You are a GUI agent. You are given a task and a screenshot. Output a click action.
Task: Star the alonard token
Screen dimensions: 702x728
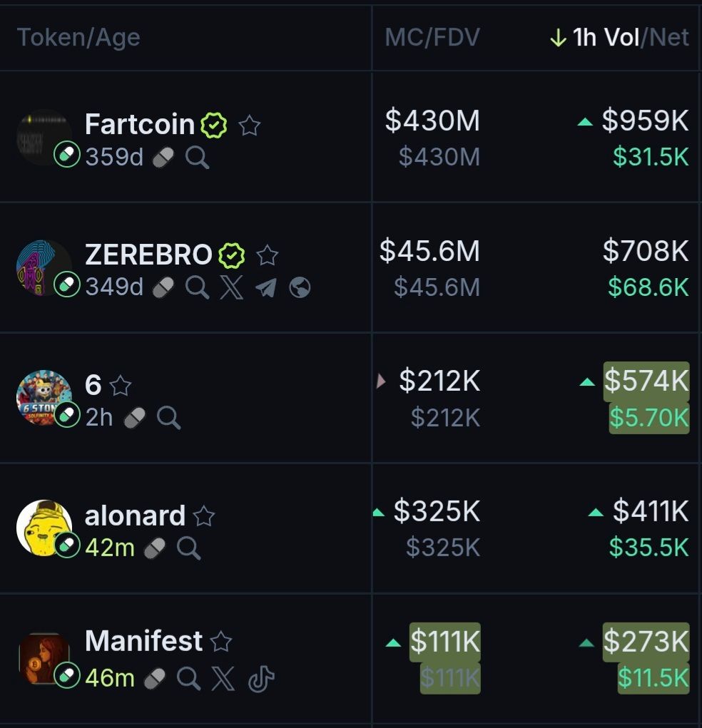[x=204, y=516]
